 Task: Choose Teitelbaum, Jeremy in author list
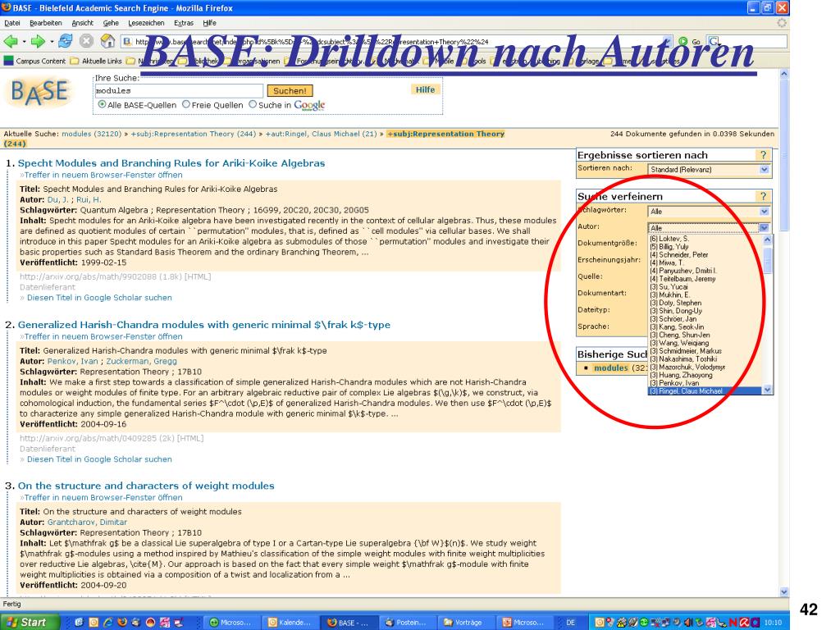point(682,279)
